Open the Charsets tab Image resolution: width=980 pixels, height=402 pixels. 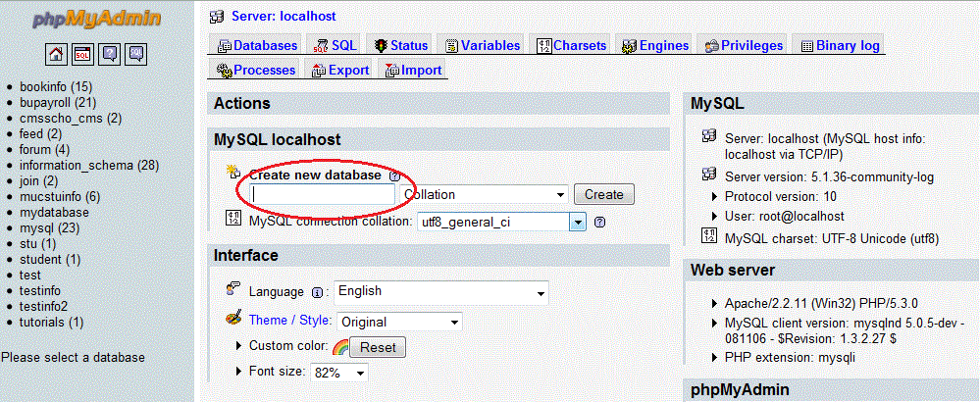point(572,45)
